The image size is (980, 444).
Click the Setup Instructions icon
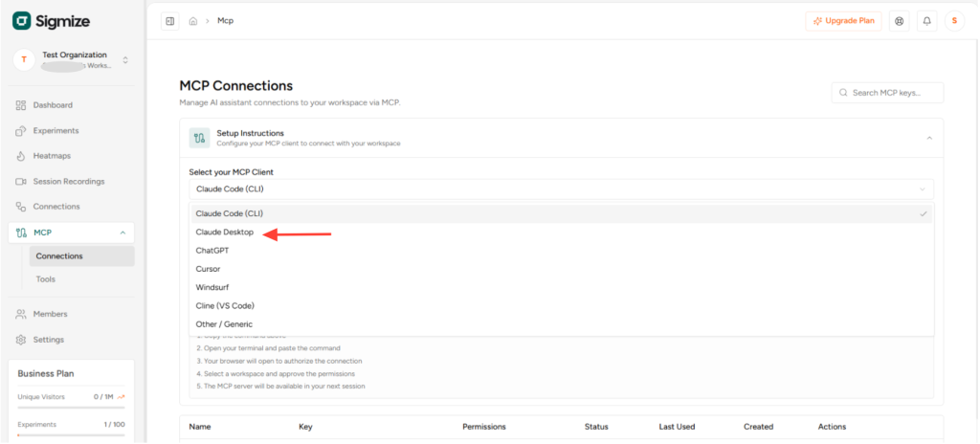[199, 138]
